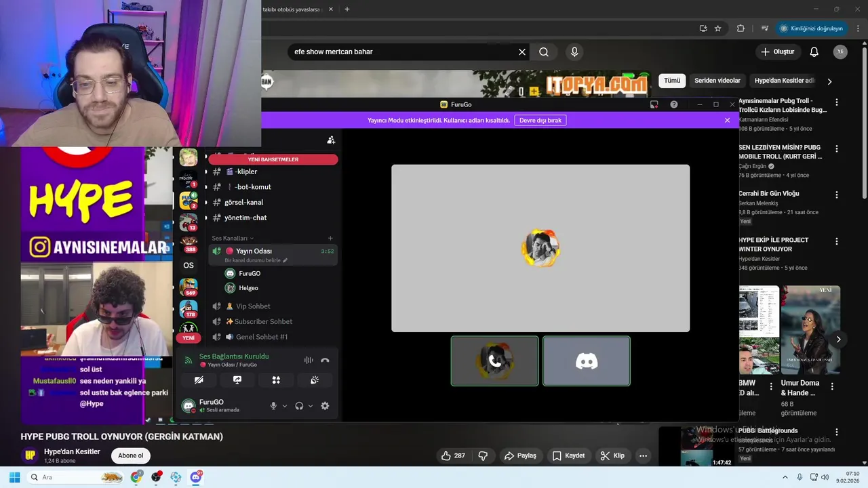The image size is (868, 488).
Task: Toggle noise suppression waveform icon
Action: coord(309,361)
